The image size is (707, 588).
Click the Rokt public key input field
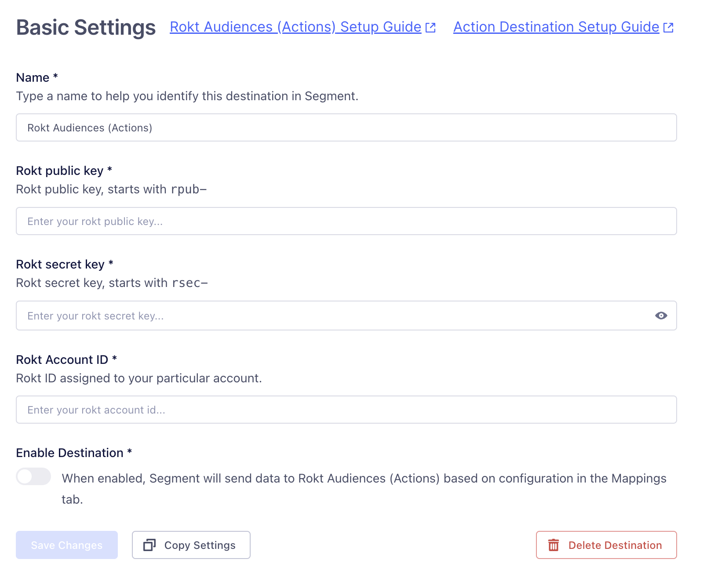(346, 221)
